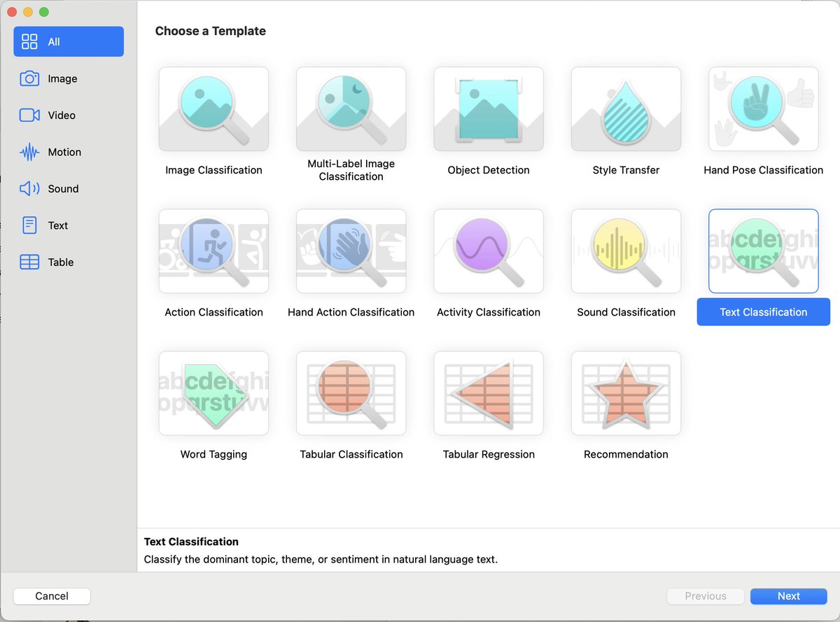840x622 pixels.
Task: Click the Choose a Template heading
Action: 210,31
